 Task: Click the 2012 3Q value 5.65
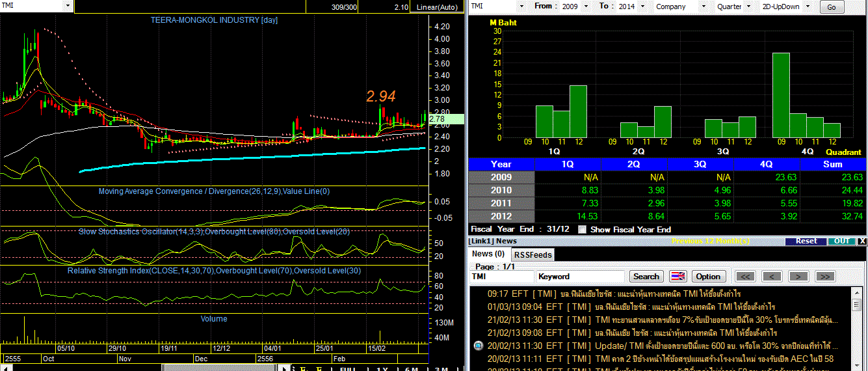(x=721, y=216)
